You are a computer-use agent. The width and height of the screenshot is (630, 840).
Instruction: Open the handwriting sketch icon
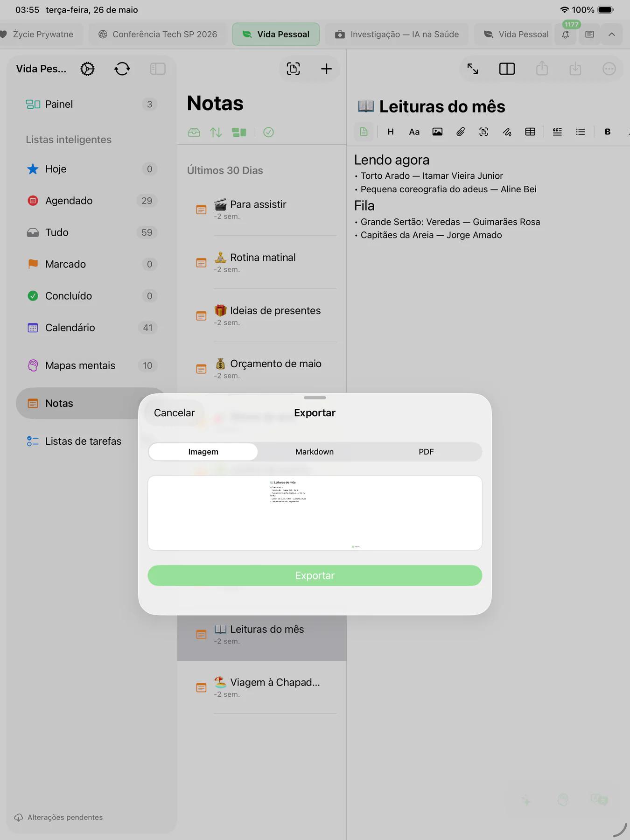coord(507,132)
